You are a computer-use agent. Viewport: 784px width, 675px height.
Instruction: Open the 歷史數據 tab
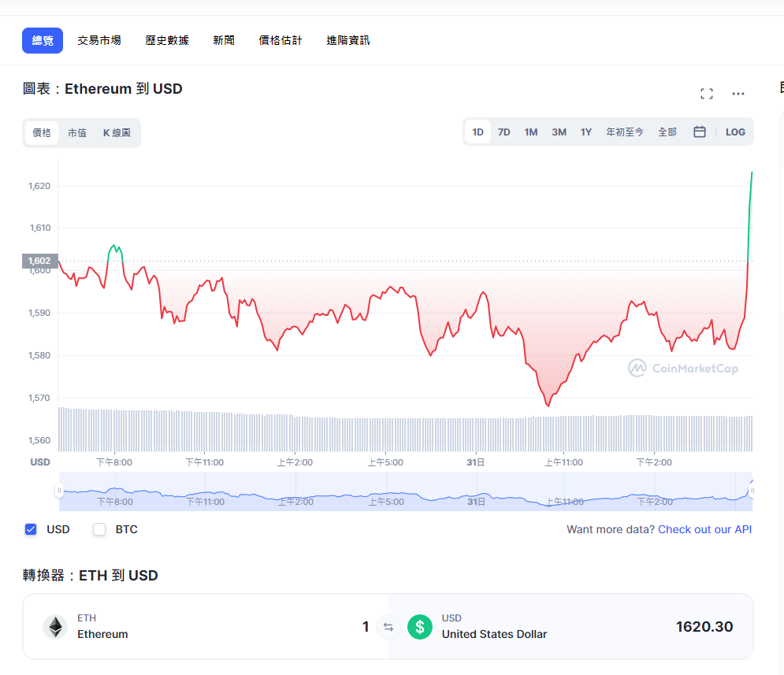click(167, 40)
